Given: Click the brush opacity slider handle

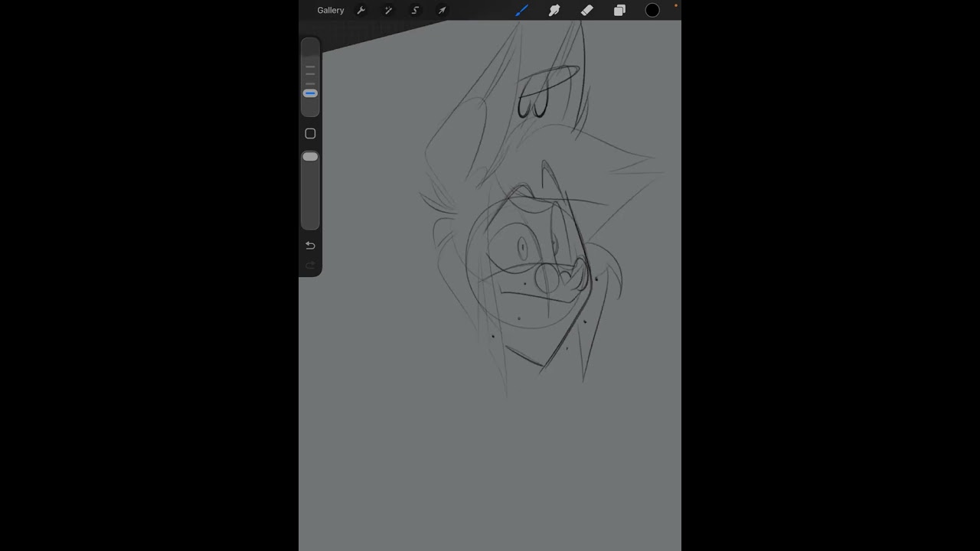Looking at the screenshot, I should pos(310,157).
